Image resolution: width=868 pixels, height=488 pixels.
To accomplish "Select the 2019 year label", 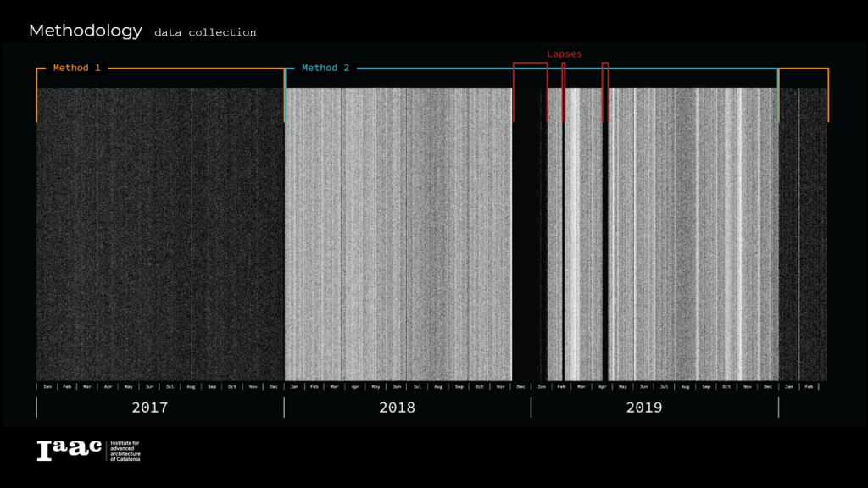I will [x=644, y=408].
